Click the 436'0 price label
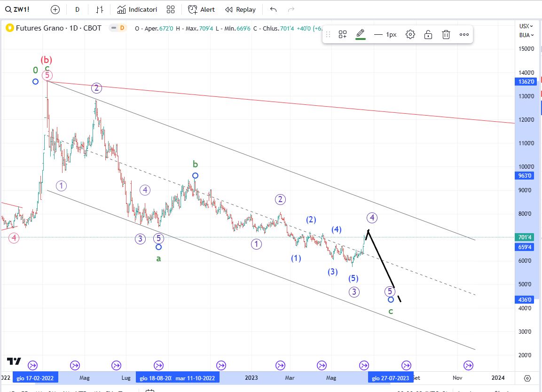This screenshot has width=542, height=392. click(524, 300)
